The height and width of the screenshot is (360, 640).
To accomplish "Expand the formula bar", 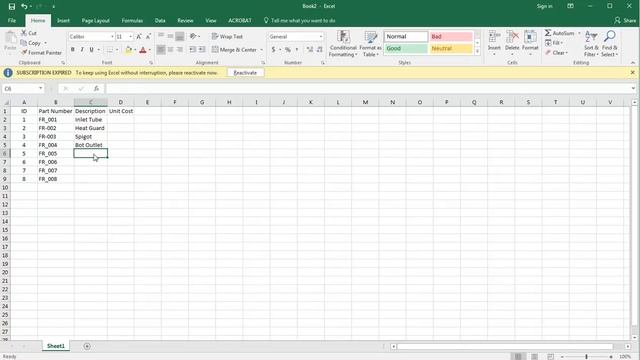I will point(633,88).
